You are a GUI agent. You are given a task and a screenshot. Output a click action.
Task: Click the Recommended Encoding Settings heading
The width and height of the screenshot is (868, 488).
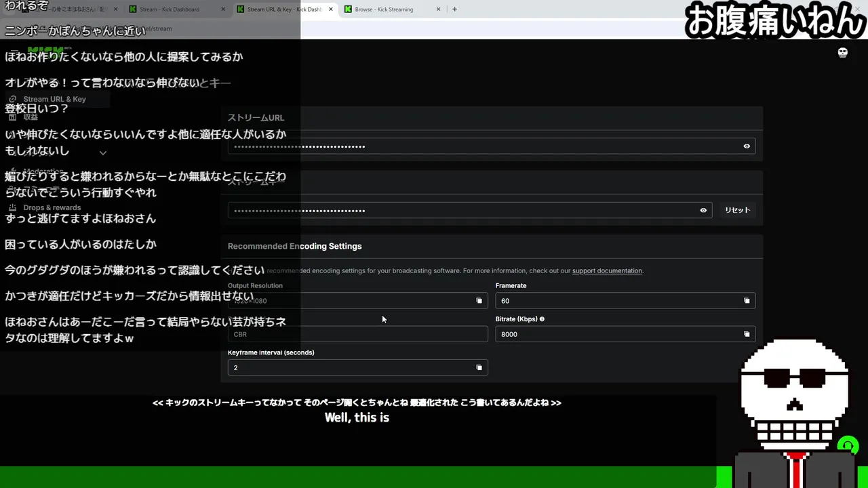295,246
